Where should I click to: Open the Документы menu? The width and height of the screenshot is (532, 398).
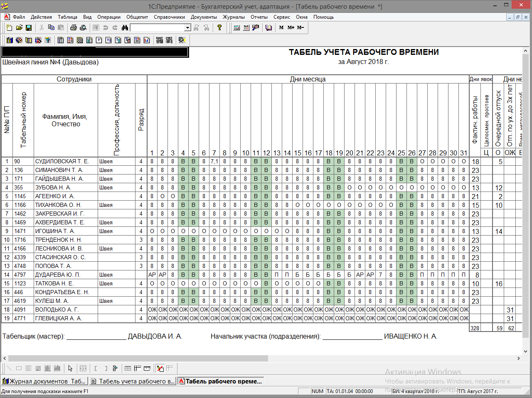[x=204, y=17]
